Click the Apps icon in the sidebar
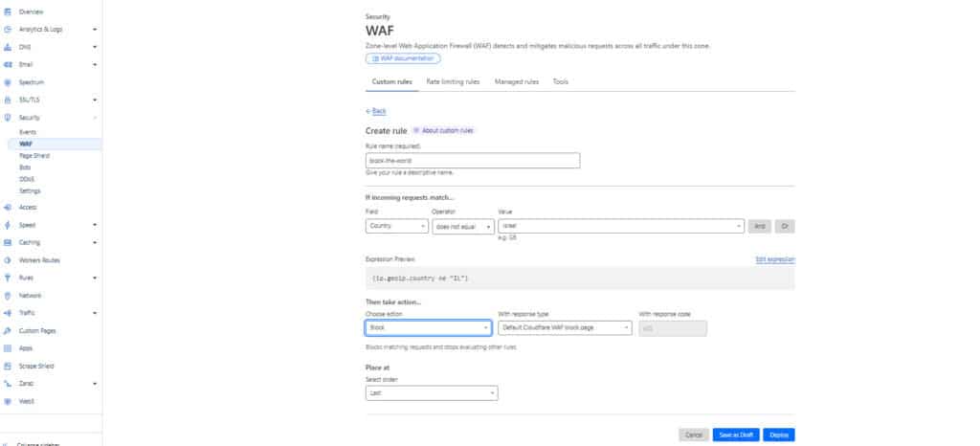 click(8, 348)
